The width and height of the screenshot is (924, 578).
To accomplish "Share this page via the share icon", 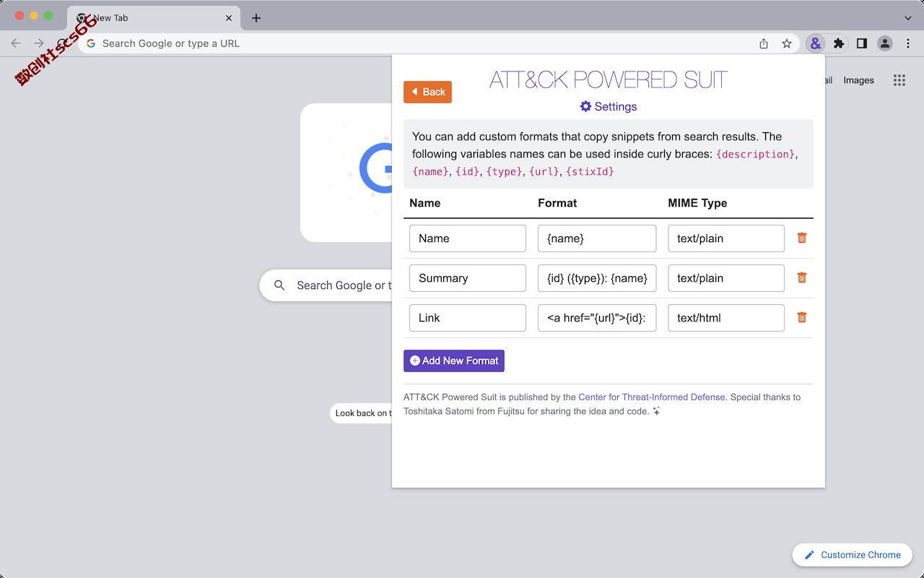I will [764, 43].
